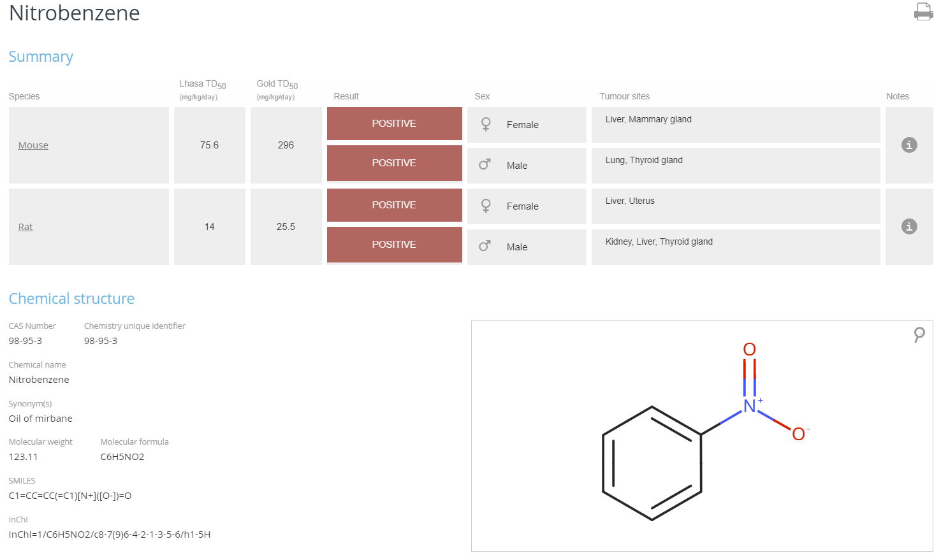Click the female symbol in Rat row
The image size is (941, 560).
click(486, 206)
